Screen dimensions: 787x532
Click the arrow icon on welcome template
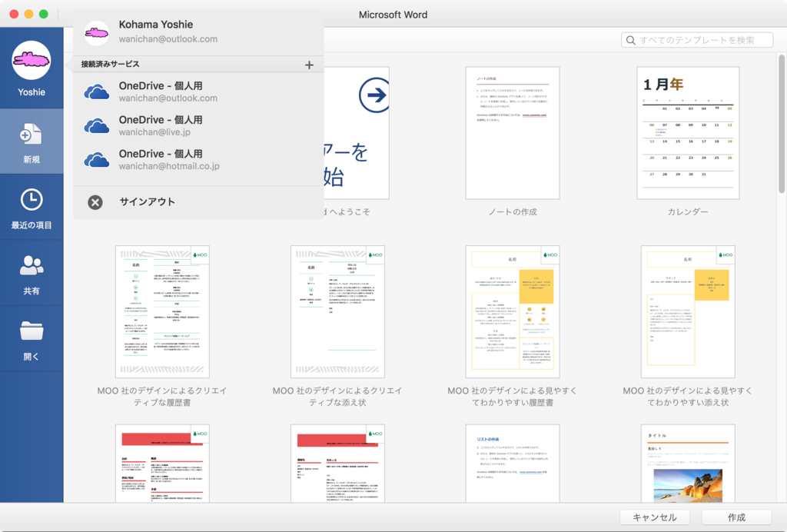(374, 95)
